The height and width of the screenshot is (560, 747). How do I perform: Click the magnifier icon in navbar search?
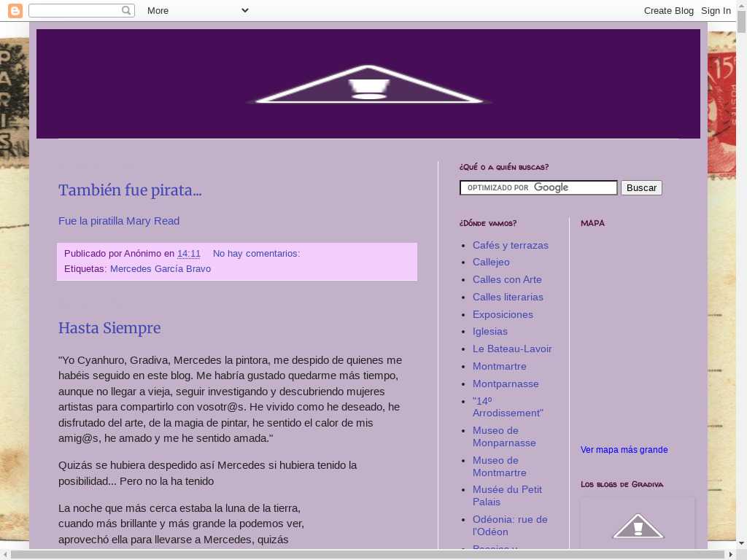125,10
